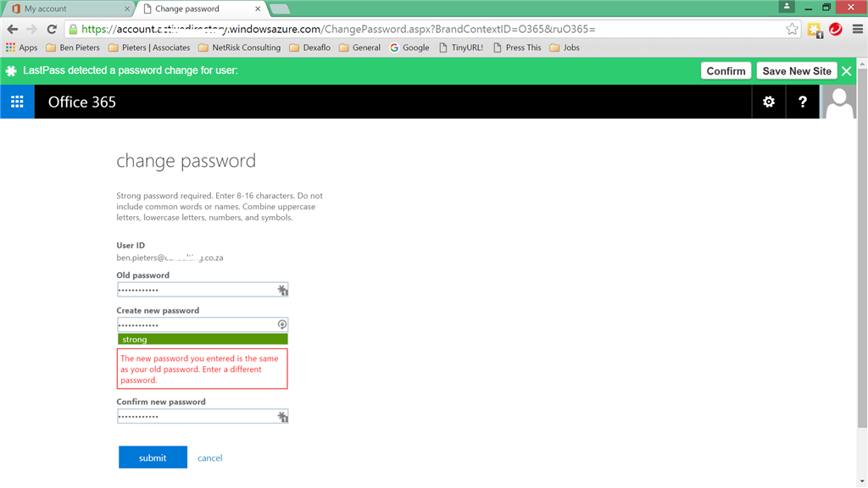Open the Chrome people/profile button in title bar

click(x=786, y=7)
